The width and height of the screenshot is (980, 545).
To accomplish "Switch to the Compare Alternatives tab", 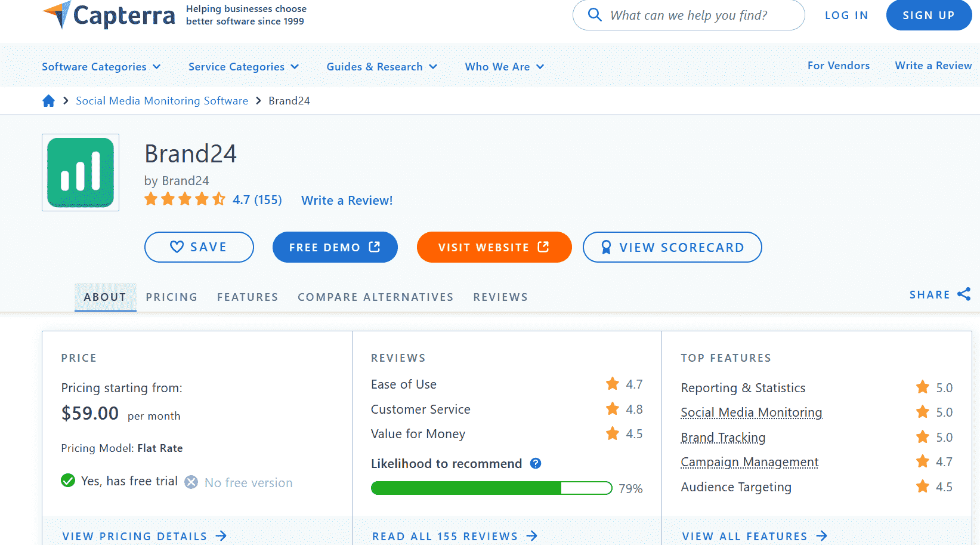I will (x=375, y=297).
